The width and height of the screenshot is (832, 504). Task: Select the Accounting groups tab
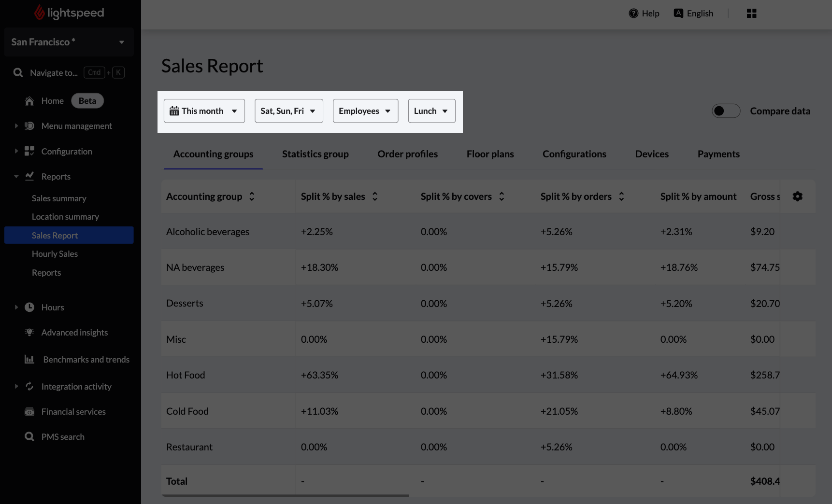point(213,154)
